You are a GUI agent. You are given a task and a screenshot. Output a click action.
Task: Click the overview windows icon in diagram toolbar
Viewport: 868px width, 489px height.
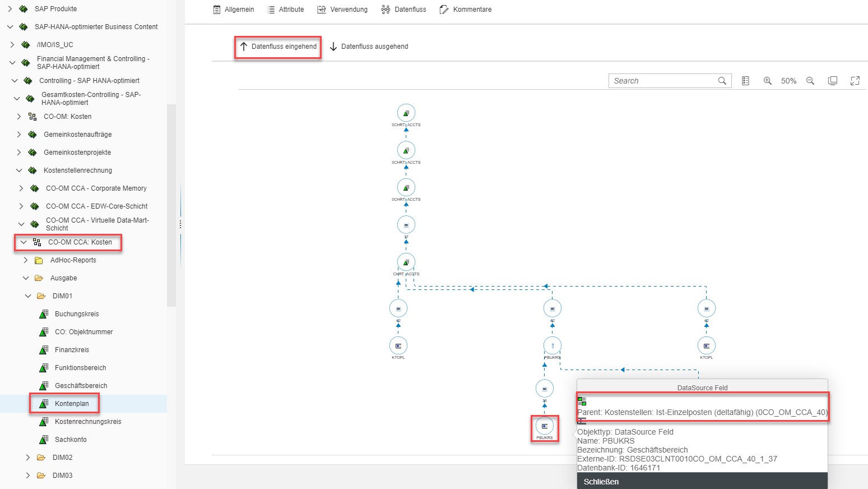pos(833,81)
